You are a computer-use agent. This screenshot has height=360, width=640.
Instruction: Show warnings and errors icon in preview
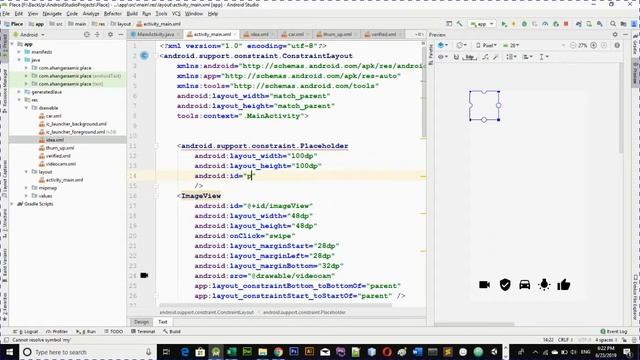point(617,45)
